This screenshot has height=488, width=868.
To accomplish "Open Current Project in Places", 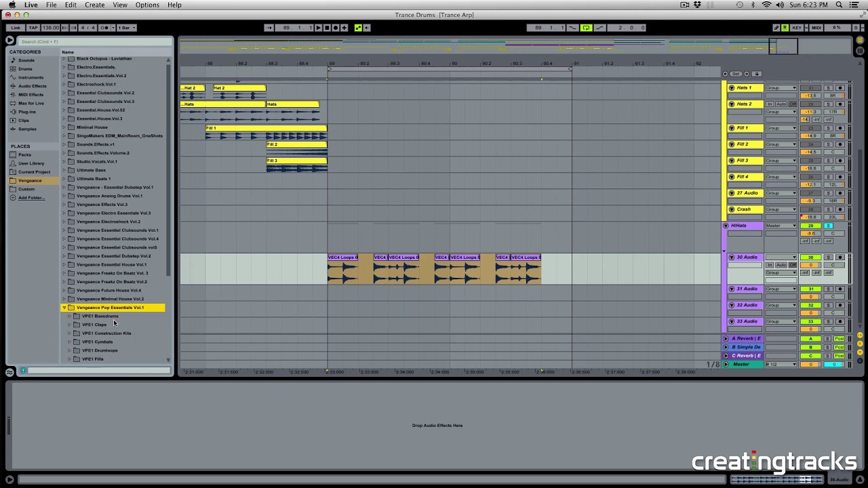I will coord(34,172).
